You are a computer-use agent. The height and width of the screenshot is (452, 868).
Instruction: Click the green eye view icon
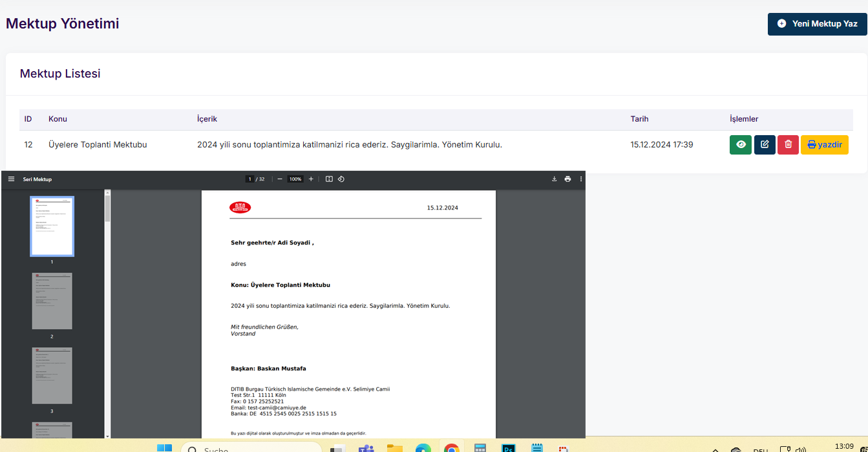(741, 145)
